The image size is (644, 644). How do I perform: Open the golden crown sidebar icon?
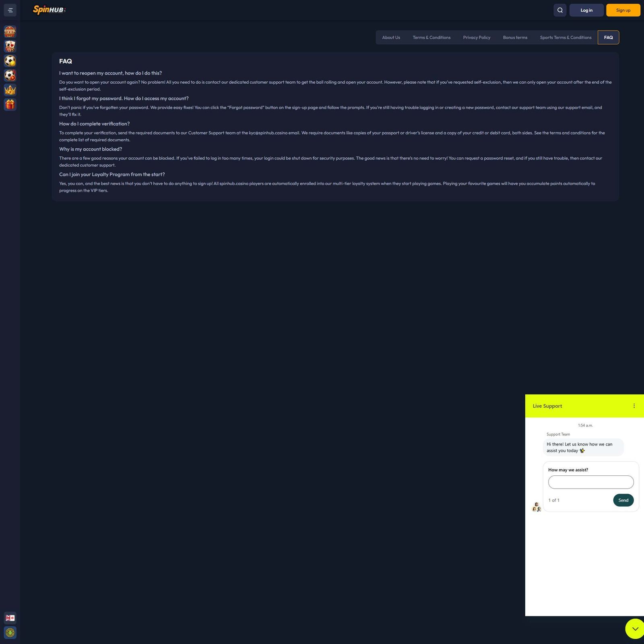point(10,90)
